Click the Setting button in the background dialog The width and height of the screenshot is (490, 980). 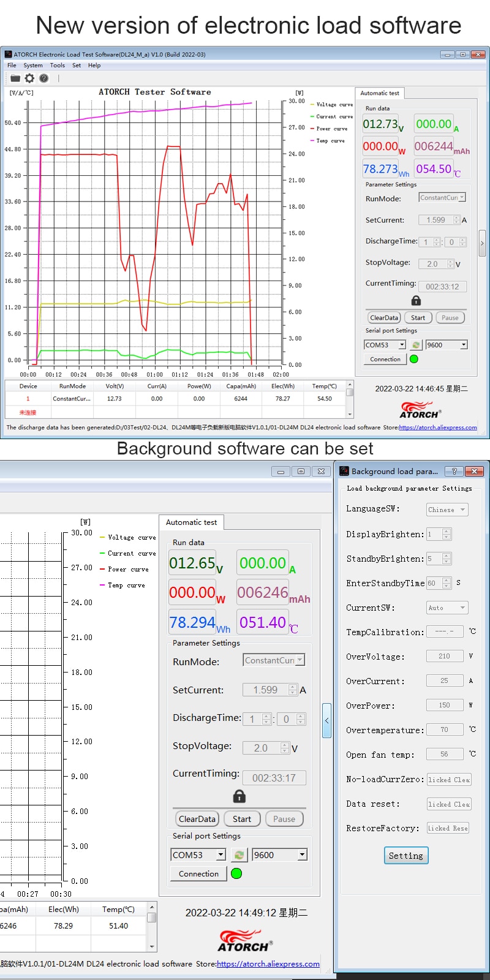pos(405,856)
